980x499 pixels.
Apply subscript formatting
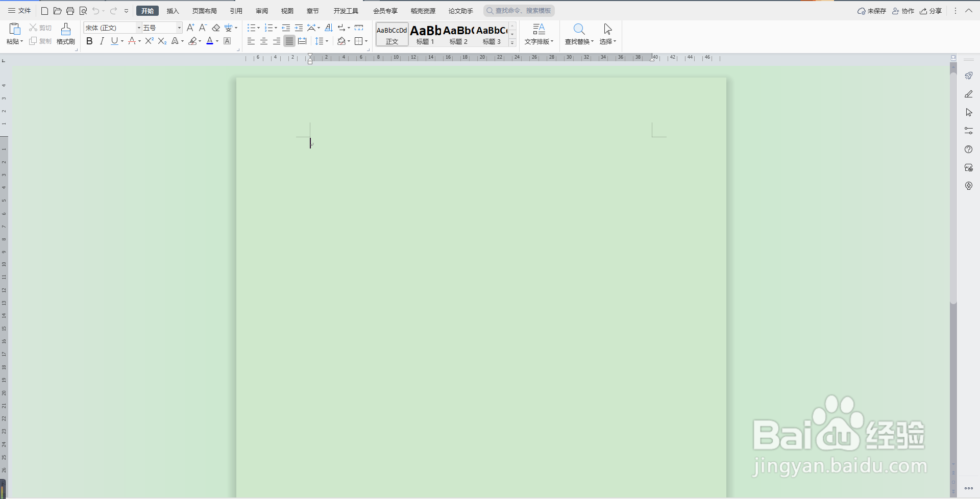[x=162, y=41]
